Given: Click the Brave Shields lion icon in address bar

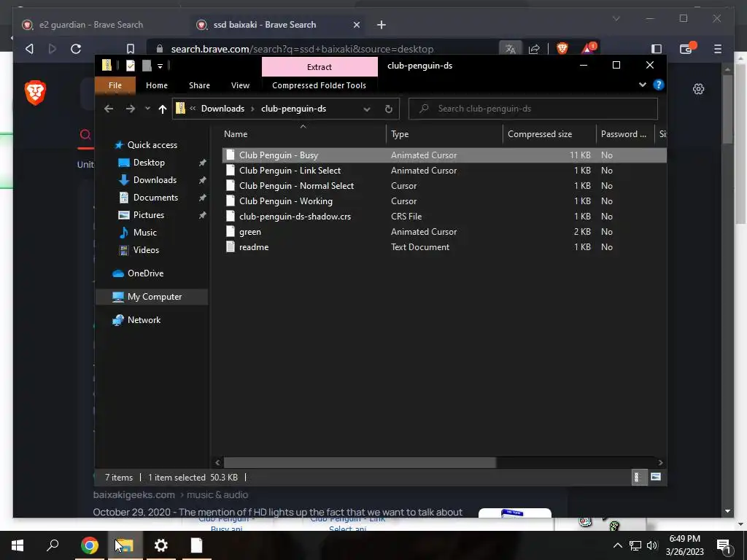Looking at the screenshot, I should pos(562,49).
